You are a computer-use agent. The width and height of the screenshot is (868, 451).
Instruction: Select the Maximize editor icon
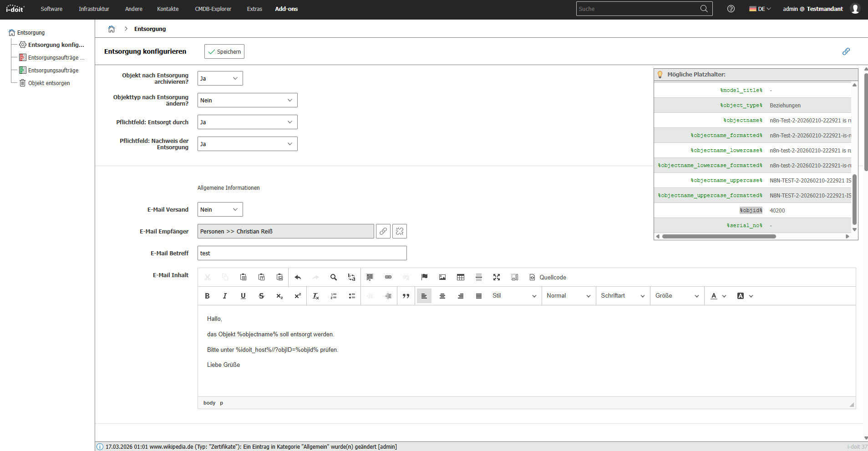click(497, 277)
